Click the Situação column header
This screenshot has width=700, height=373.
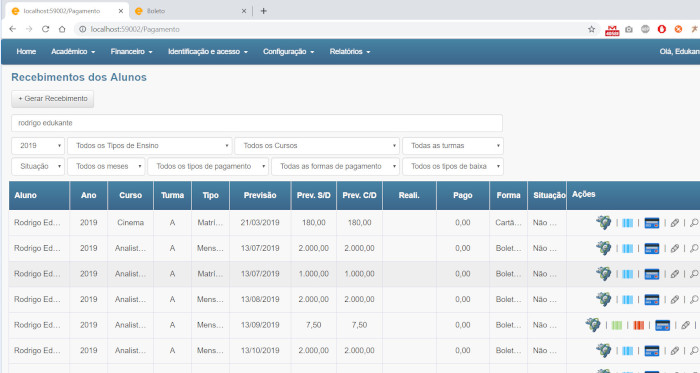pos(547,195)
